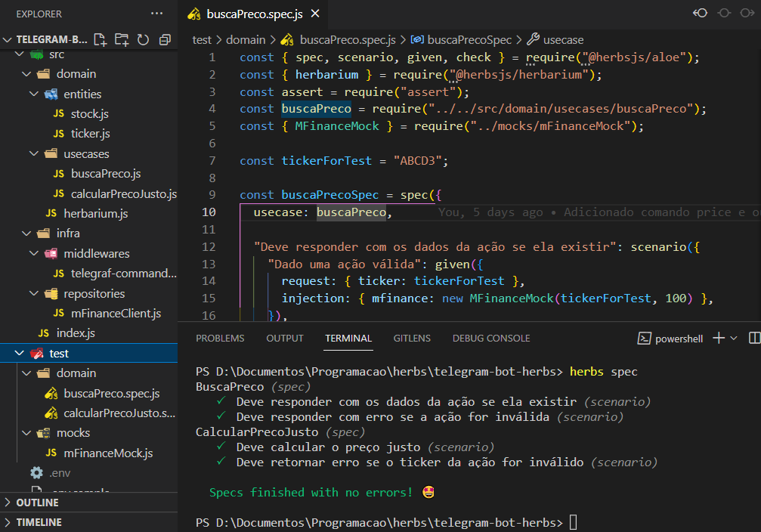This screenshot has height=532, width=761.
Task: Click the powershell terminal profile label
Action: pos(679,339)
